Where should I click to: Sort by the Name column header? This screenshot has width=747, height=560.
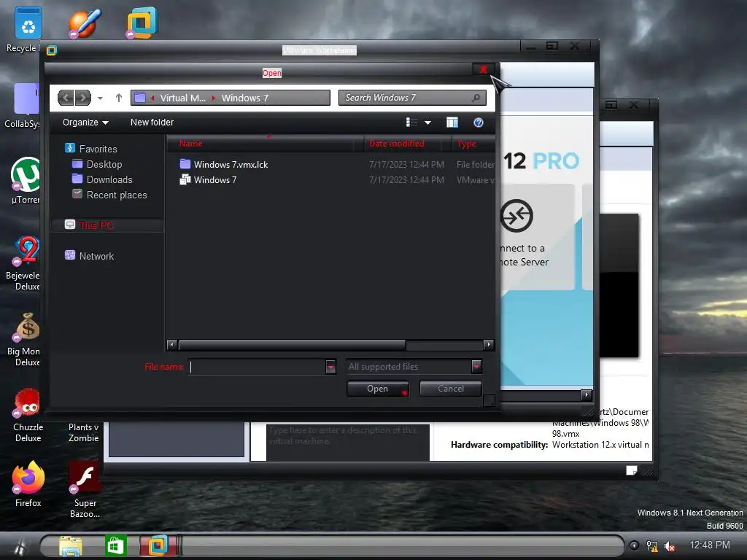[190, 144]
